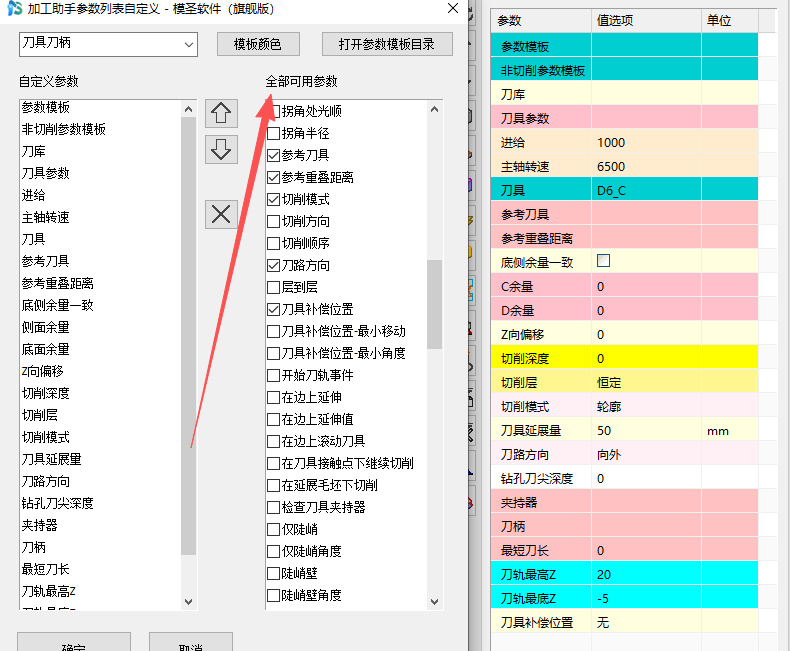
Task: Enable 刀具补偿位置-最小角度 checkbox
Action: point(274,353)
